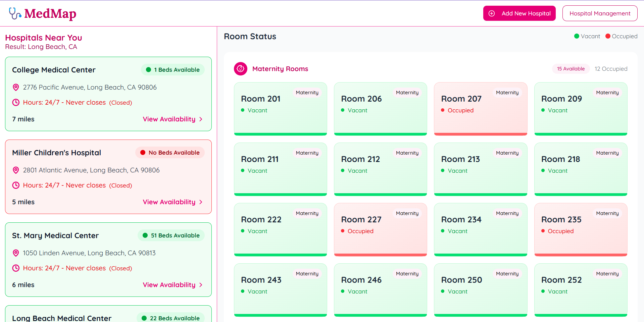Click the View Availability chevron for St. Mary Medical Center

coord(201,285)
